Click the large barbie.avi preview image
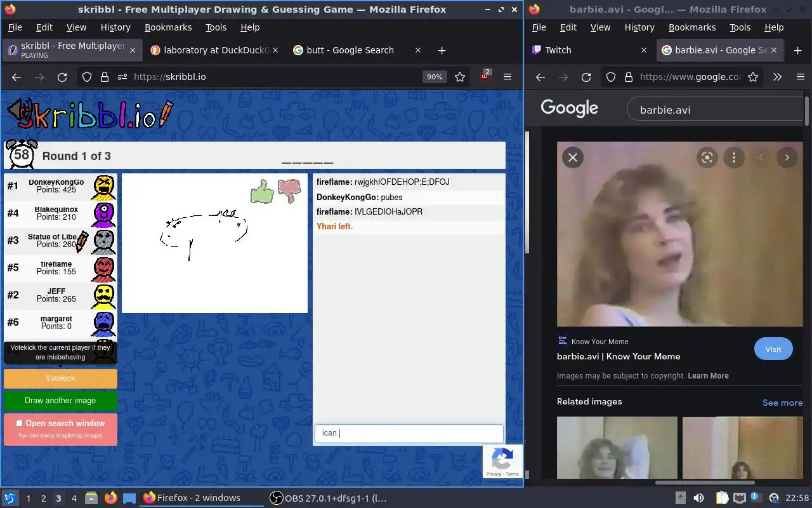 tap(679, 234)
